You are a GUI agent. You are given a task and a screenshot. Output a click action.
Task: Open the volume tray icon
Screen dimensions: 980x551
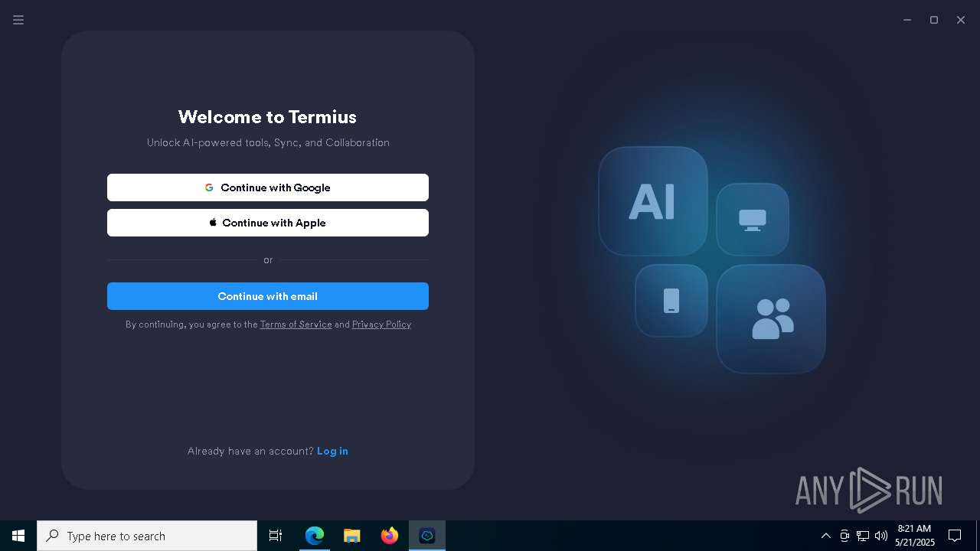tap(881, 536)
